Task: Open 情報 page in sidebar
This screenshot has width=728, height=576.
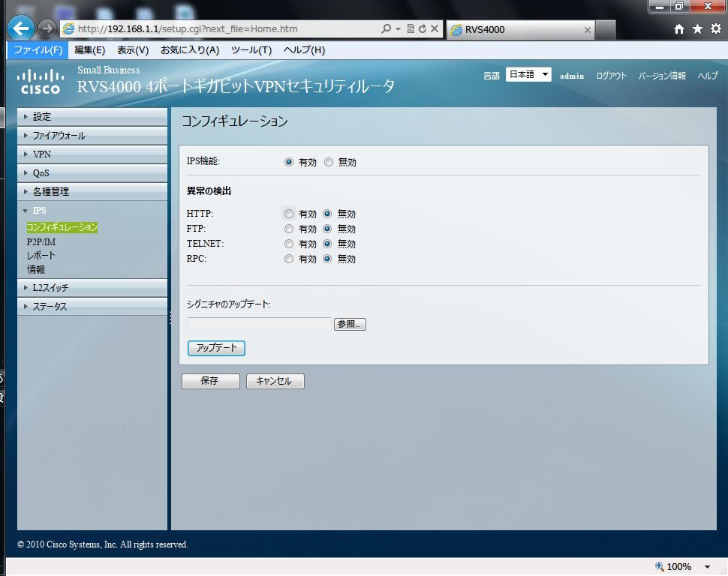Action: 36,269
